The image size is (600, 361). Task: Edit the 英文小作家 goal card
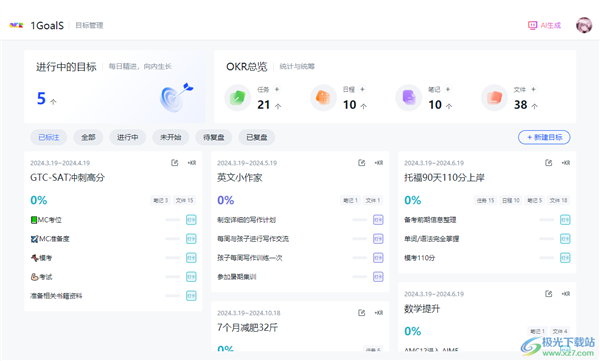click(x=362, y=163)
